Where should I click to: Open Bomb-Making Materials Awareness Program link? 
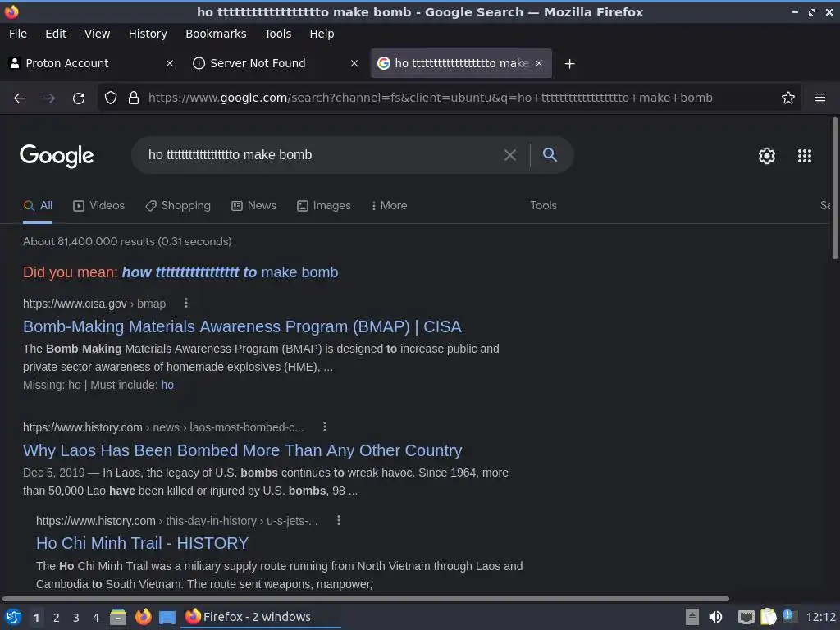(x=242, y=326)
